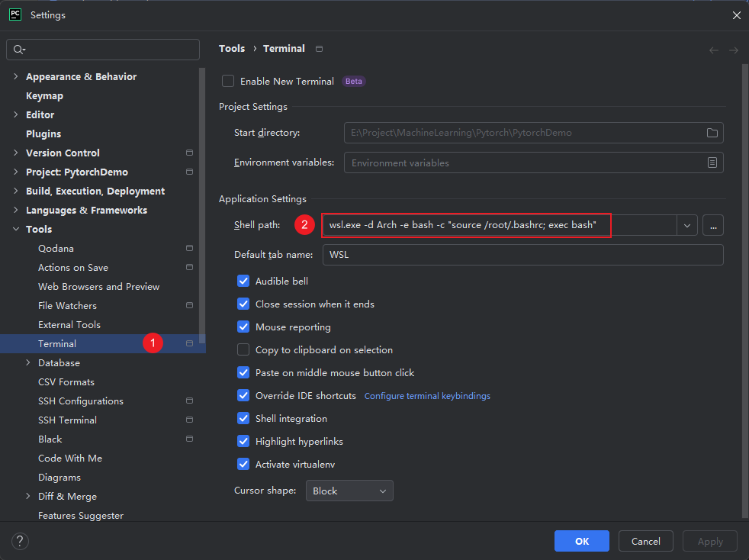Browse for Start directory with folder icon
Viewport: 749px width, 560px height.
712,133
